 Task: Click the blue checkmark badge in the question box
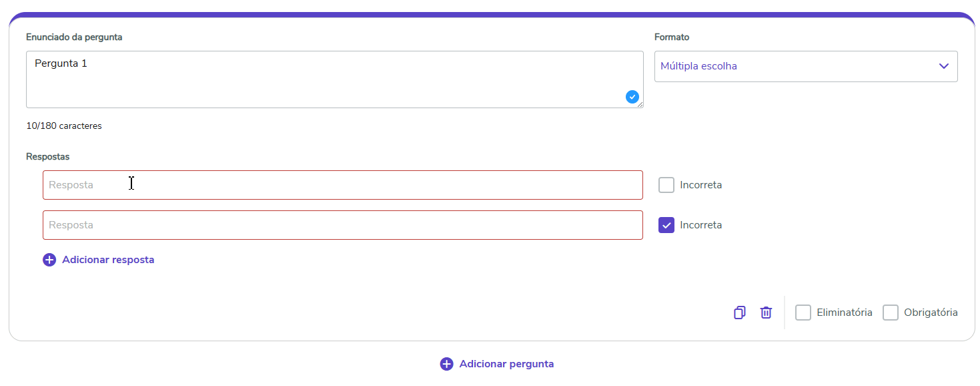632,97
